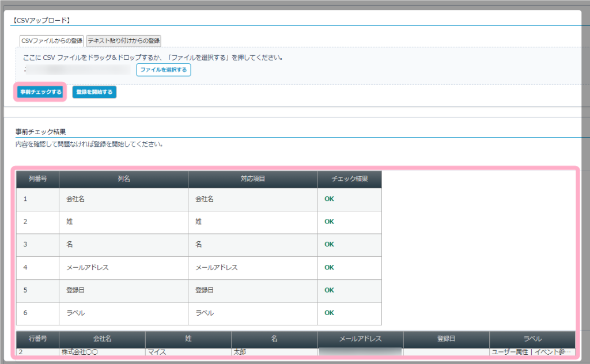Screen dimensions: 590x364
Task: Click the 対応項目 column header
Action: pyautogui.click(x=252, y=179)
